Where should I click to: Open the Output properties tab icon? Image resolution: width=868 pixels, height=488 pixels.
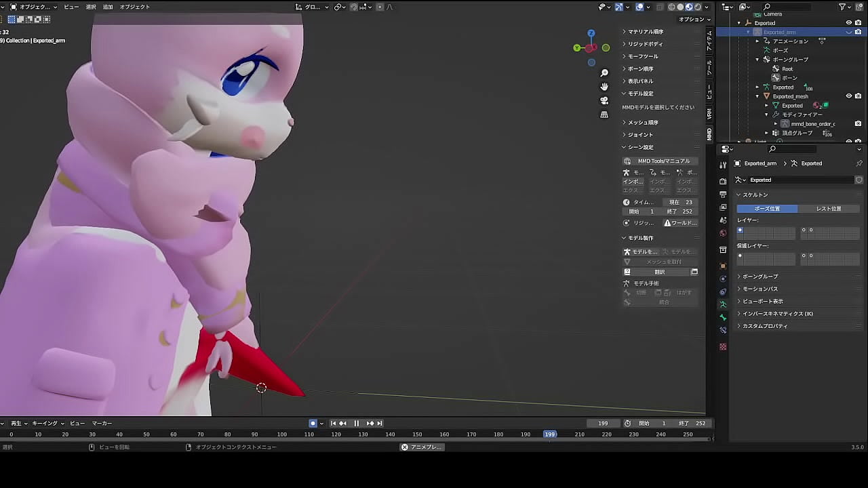[723, 195]
